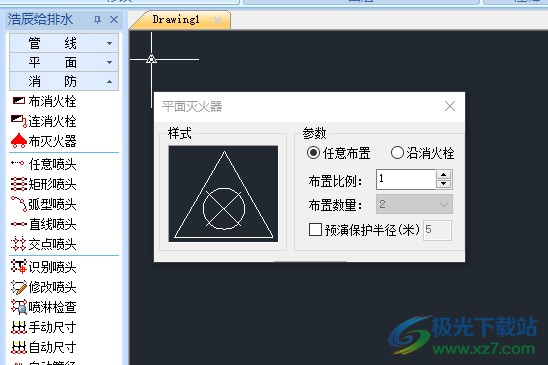Pin the 浩辰给排水 panel
This screenshot has width=548, height=365.
[x=98, y=20]
